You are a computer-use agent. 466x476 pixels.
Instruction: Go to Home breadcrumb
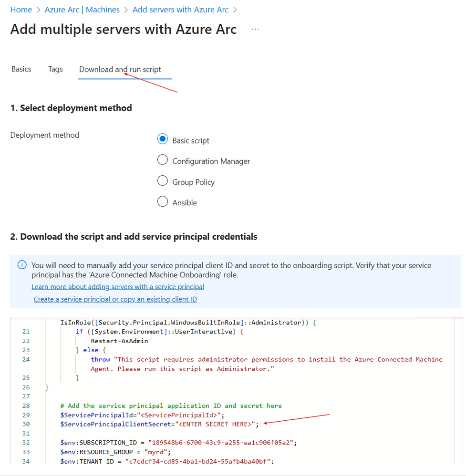[x=21, y=10]
